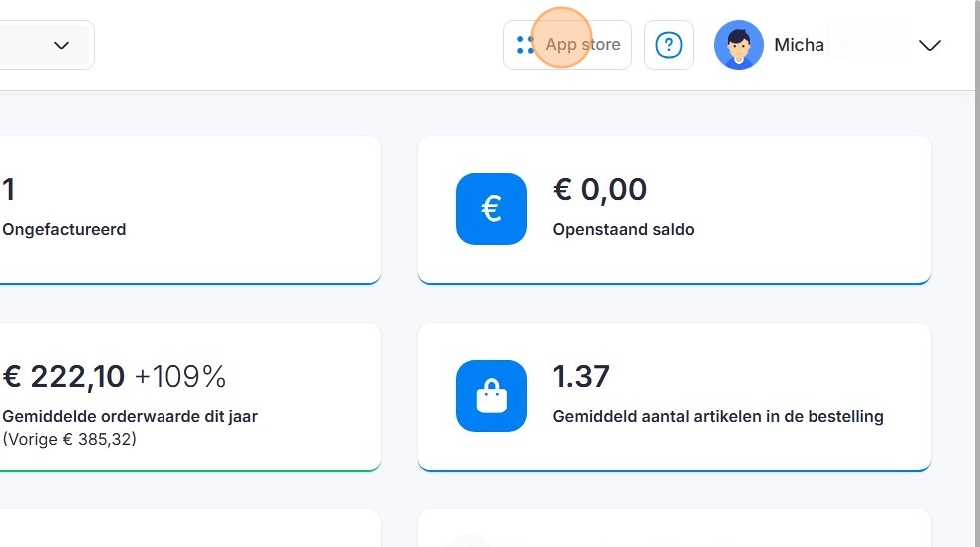Open the App store button
This screenshot has height=547, width=980.
click(x=567, y=45)
